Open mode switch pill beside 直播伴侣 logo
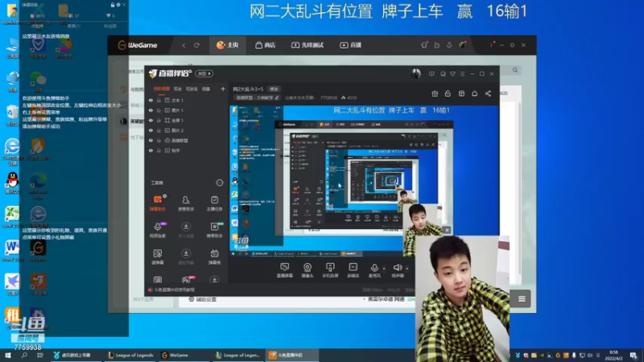This screenshot has width=644, height=362. [x=204, y=73]
